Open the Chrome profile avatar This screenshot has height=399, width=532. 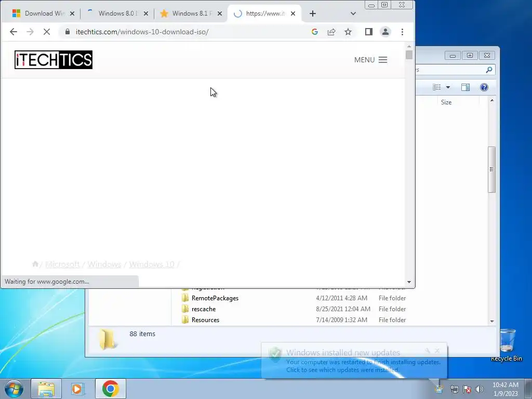click(385, 32)
